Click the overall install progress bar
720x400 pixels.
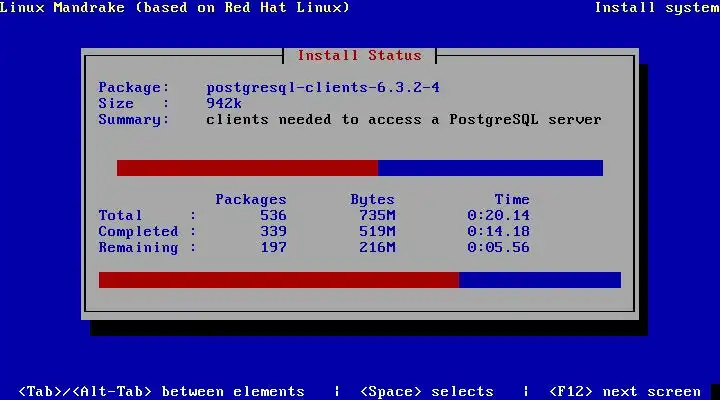click(x=360, y=280)
